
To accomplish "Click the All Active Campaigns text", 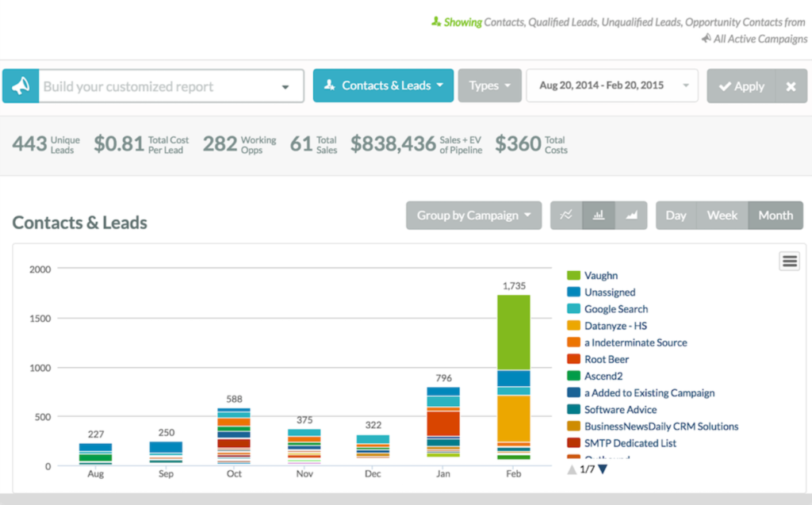I will [760, 39].
